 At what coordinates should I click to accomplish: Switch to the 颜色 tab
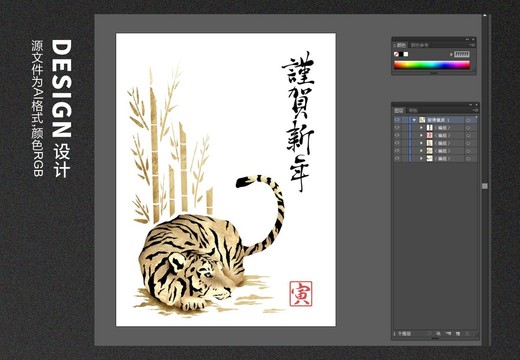click(401, 45)
